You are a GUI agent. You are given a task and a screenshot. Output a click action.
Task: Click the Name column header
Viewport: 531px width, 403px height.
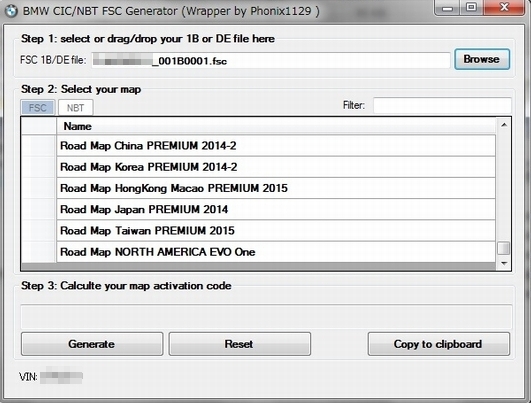(276, 126)
